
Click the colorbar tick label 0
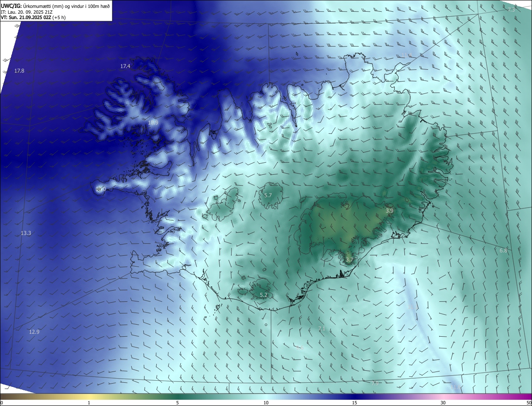click(1, 403)
